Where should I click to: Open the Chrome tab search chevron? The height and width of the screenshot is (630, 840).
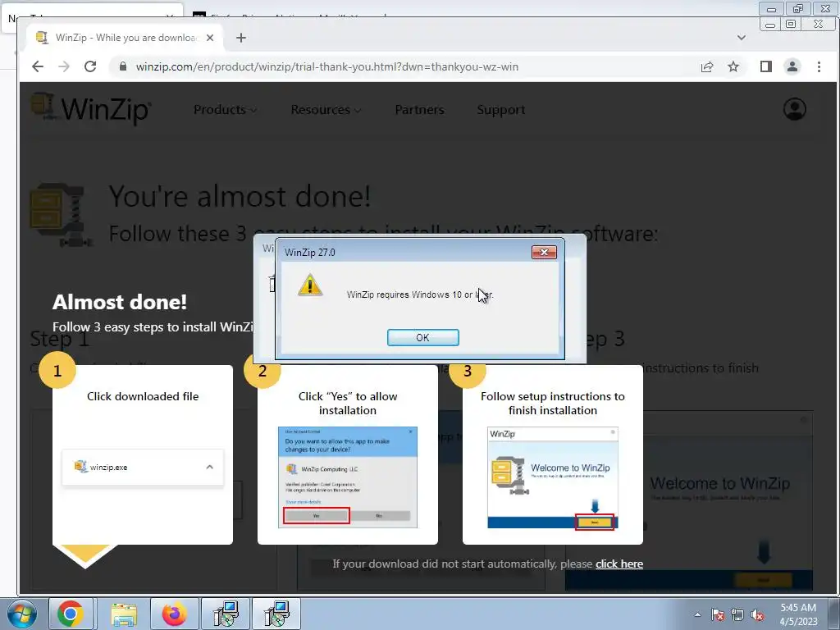742,38
